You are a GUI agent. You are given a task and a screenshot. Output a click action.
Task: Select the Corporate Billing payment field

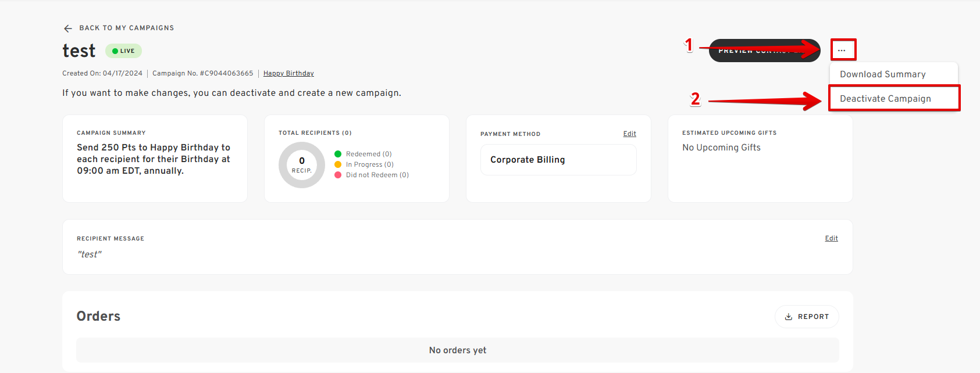(558, 160)
